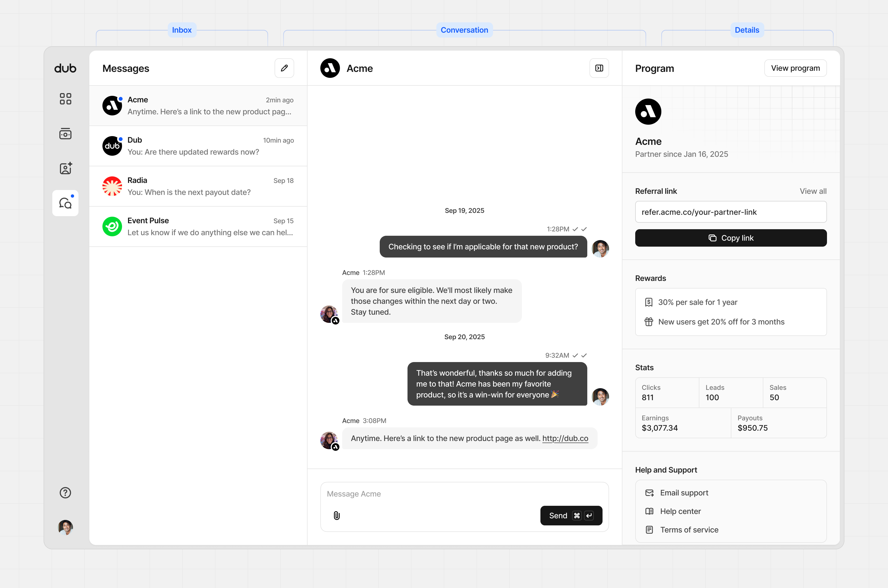Click Partner since Jan 16, 2025 text
Image resolution: width=888 pixels, height=588 pixels.
pos(681,154)
